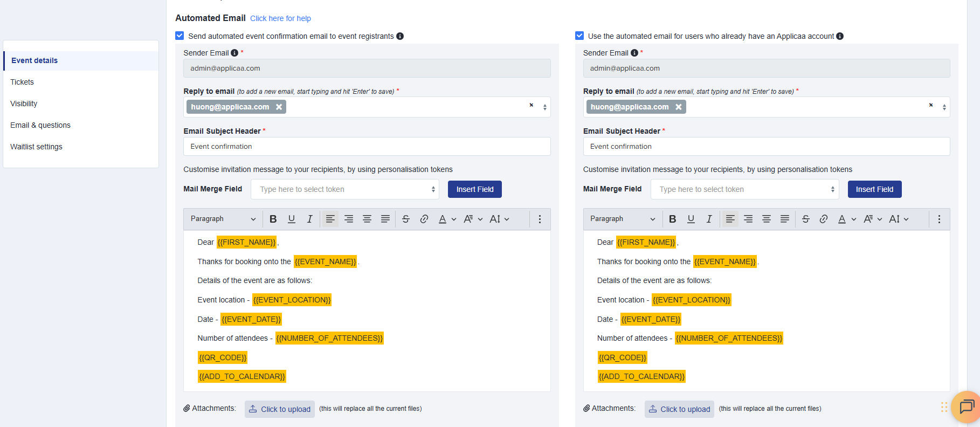This screenshot has height=427, width=980.
Task: Expand right Reply to email dropdown arrows
Action: pyautogui.click(x=944, y=107)
